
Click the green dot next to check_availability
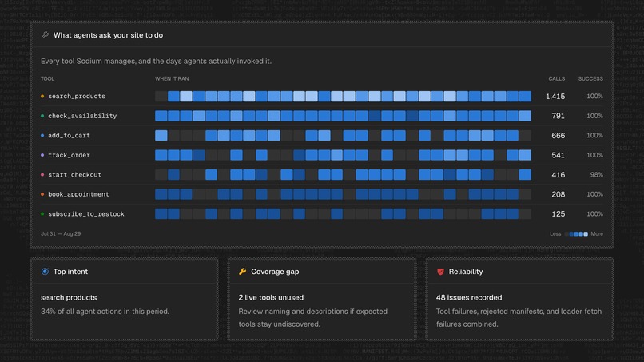(42, 116)
